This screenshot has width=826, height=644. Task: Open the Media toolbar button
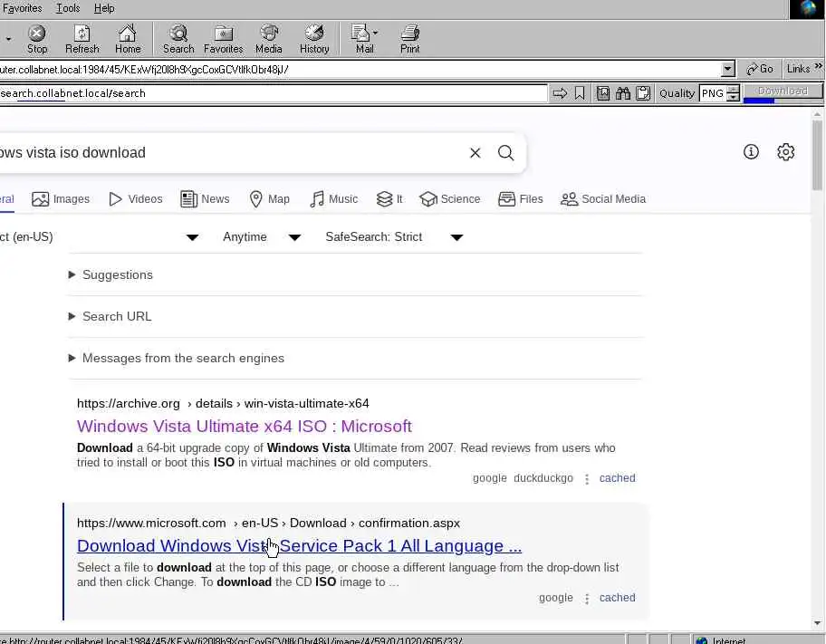pos(269,40)
